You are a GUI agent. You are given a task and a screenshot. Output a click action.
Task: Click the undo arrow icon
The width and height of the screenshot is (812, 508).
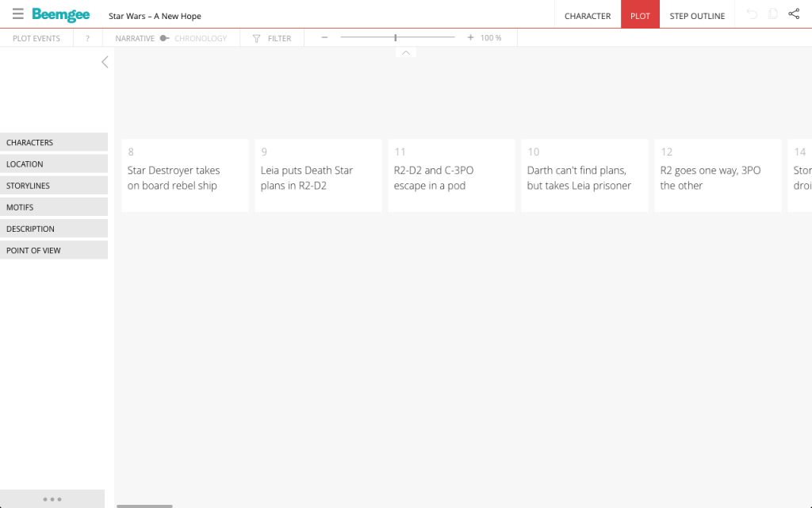click(x=752, y=14)
